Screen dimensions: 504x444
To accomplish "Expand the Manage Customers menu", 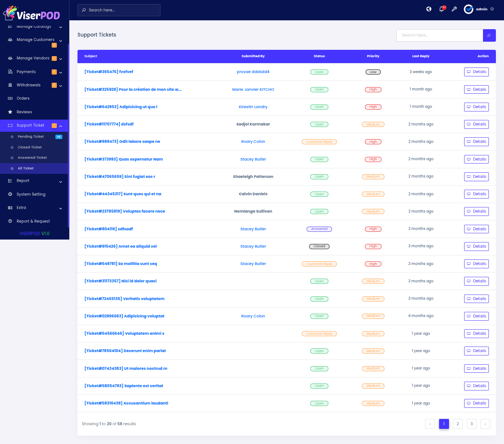I will click(35, 40).
